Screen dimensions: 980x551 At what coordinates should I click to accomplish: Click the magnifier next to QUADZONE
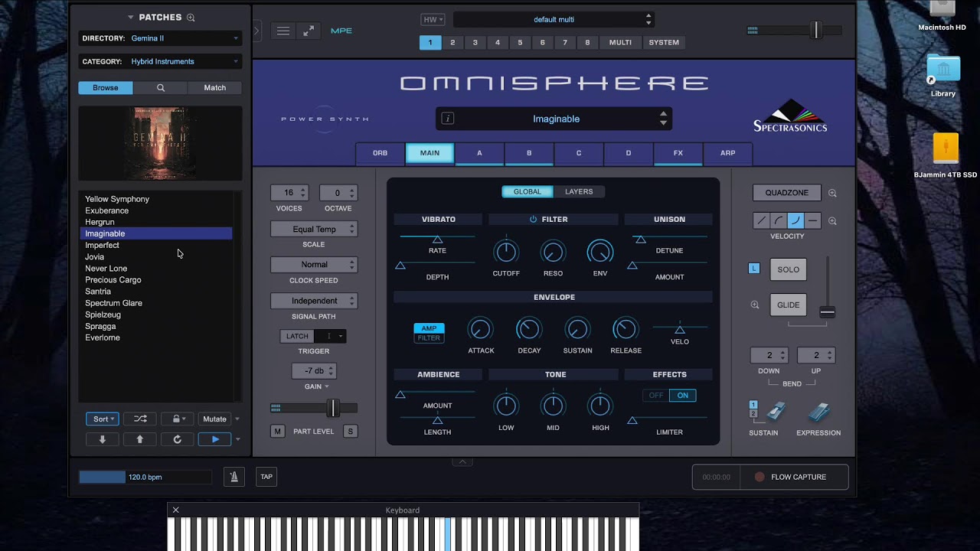coord(832,194)
